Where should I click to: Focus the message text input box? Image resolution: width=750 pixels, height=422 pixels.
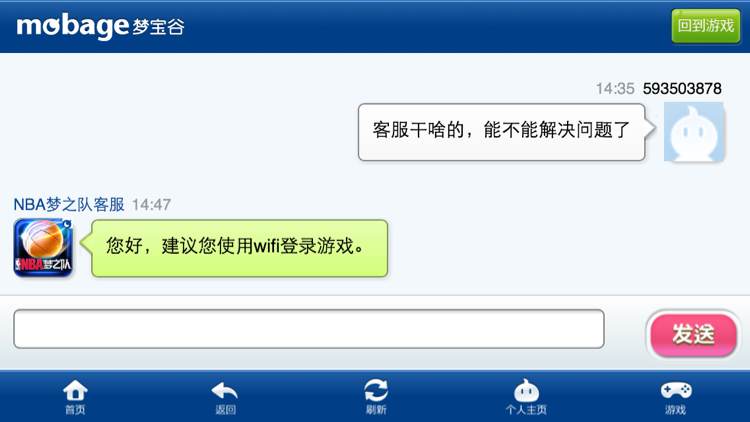309,329
